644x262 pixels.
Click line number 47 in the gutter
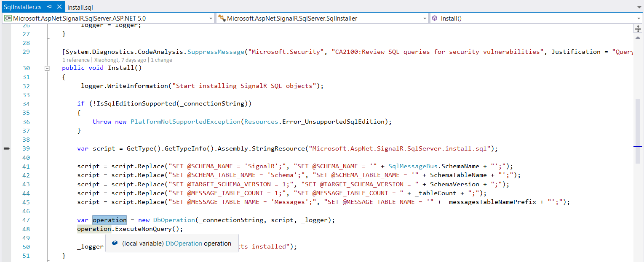tap(26, 220)
